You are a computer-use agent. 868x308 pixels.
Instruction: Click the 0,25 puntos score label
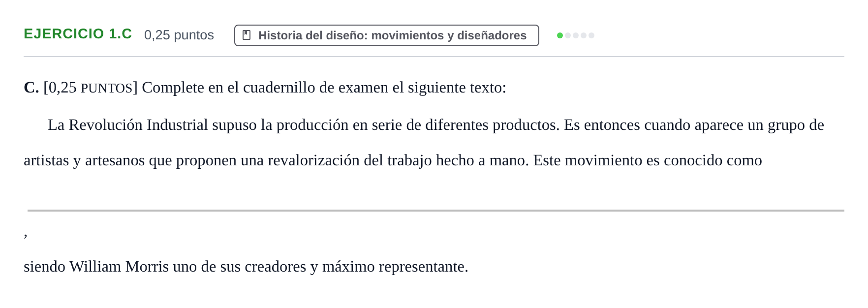[179, 35]
